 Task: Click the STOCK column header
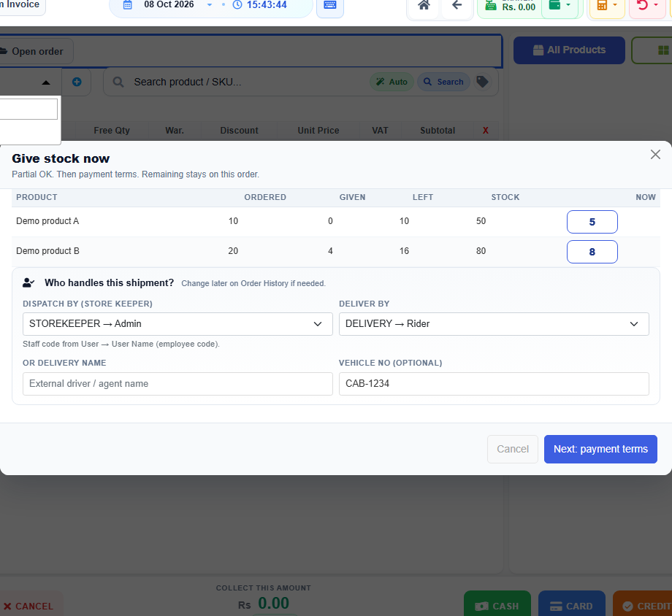(x=505, y=198)
